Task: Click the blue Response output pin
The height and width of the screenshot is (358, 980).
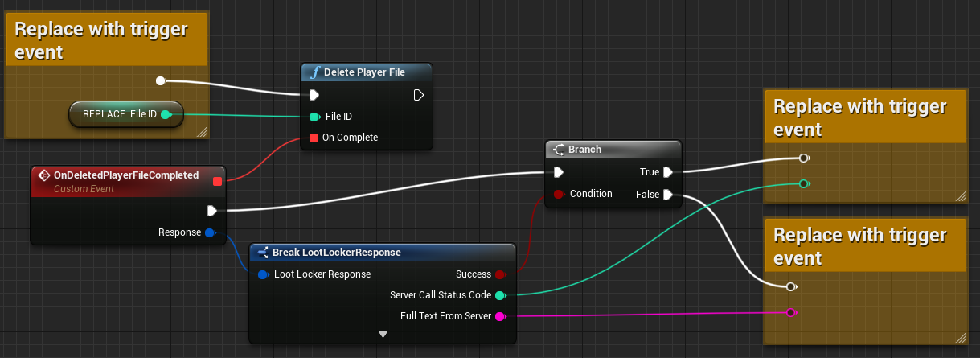Action: (x=210, y=232)
